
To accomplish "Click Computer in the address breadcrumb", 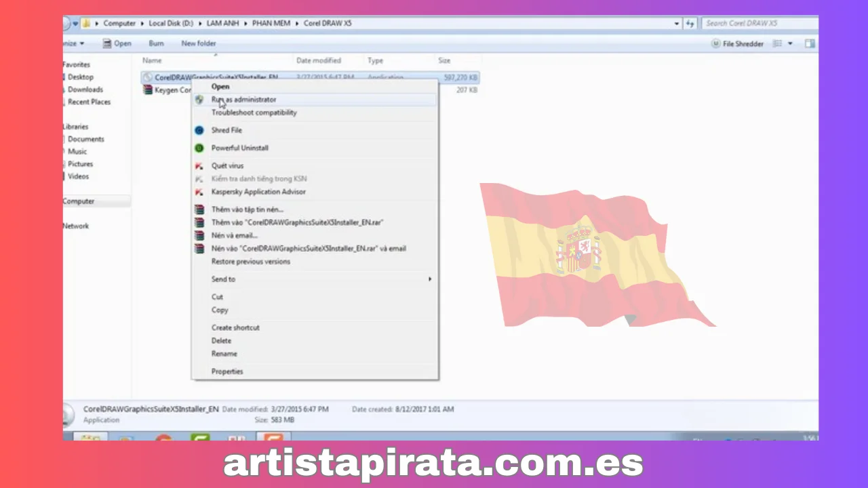I will 119,23.
